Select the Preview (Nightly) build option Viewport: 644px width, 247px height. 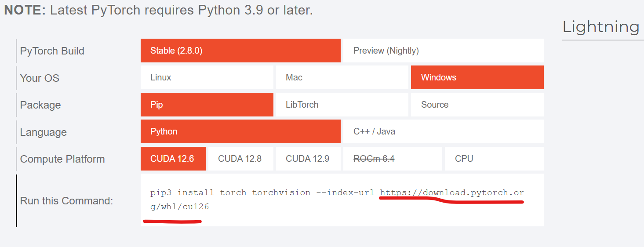tap(443, 51)
